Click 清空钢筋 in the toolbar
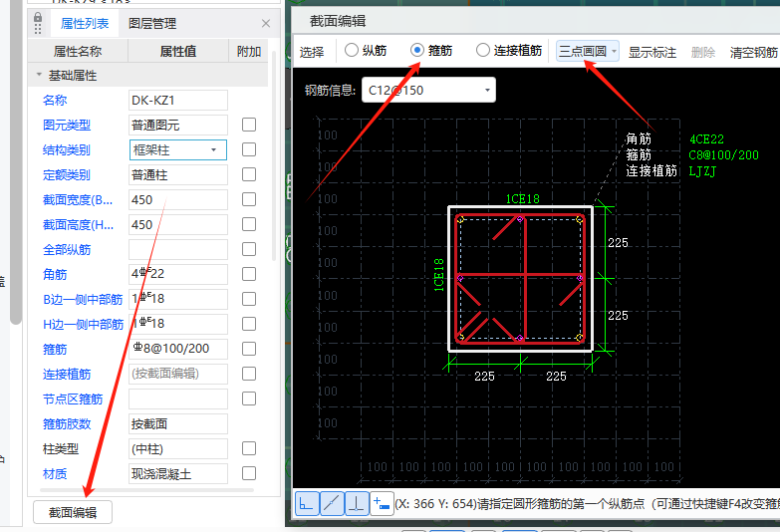 753,52
